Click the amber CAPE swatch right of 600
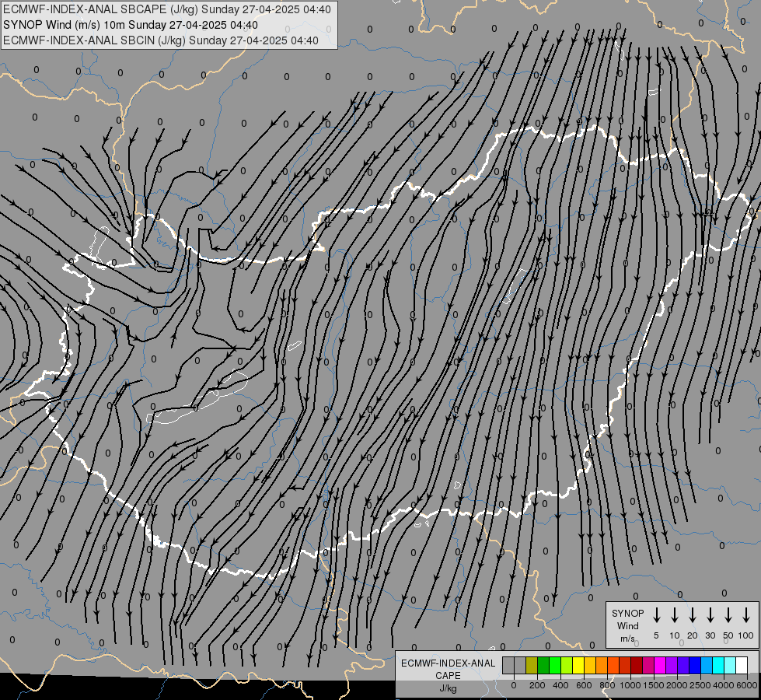 (590, 665)
